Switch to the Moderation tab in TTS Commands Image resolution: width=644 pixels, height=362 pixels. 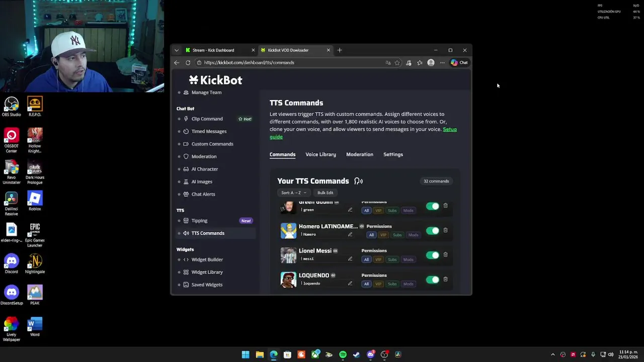point(360,154)
